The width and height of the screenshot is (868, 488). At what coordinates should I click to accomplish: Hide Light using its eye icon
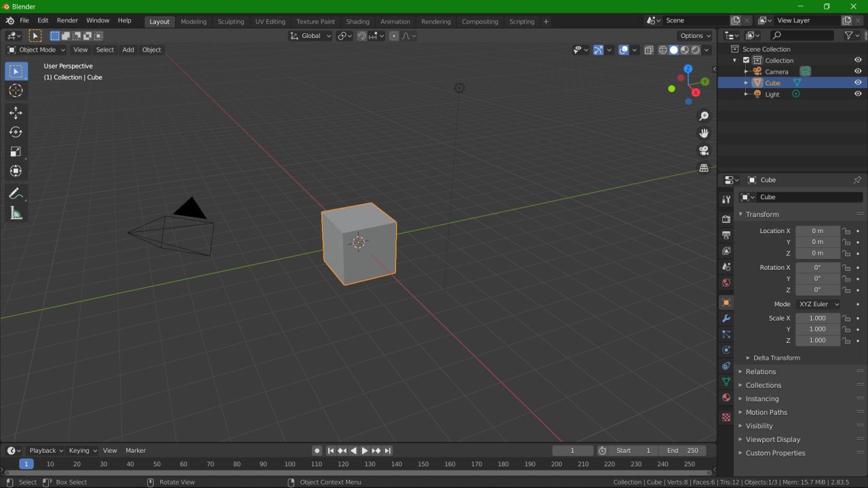(858, 94)
